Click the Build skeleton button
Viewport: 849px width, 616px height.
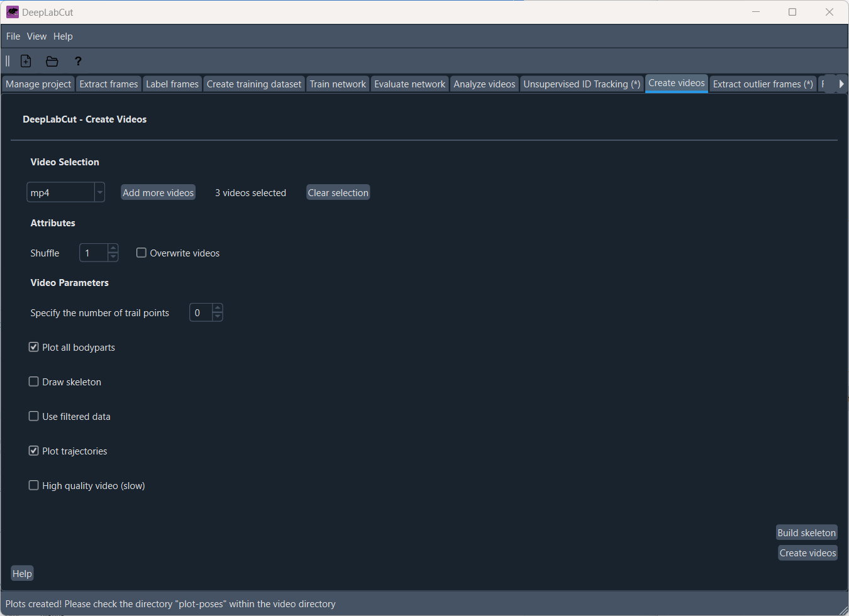pyautogui.click(x=807, y=532)
